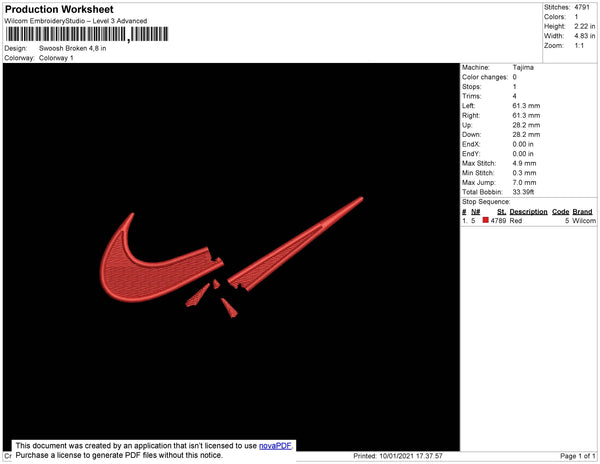The width and height of the screenshot is (600, 464).
Task: Select the printed date '10/01/2021 17.37.57'
Action: (411, 456)
